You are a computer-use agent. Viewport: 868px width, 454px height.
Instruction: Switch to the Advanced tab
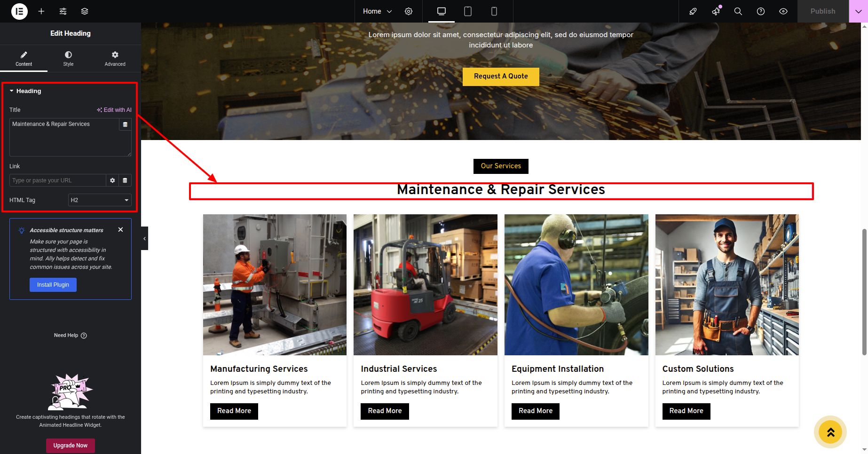point(115,59)
